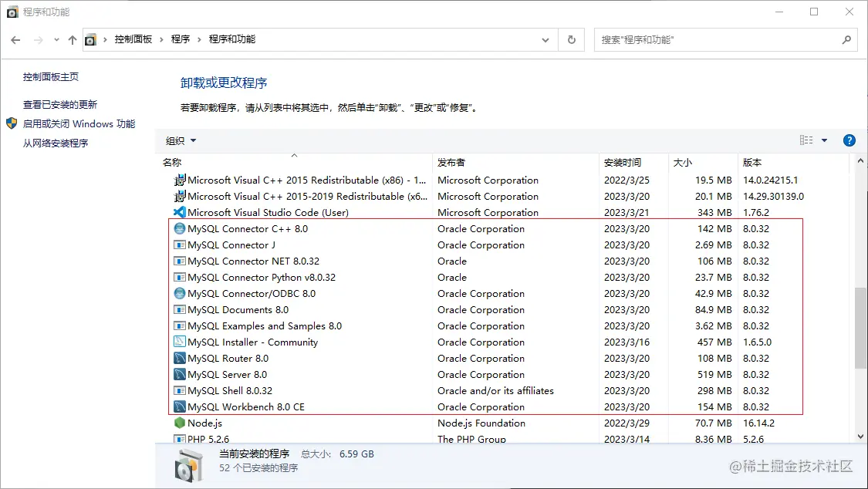Screen dimensions: 868x489
Task: Select the MySQL Router 8.0 icon
Action: (179, 358)
